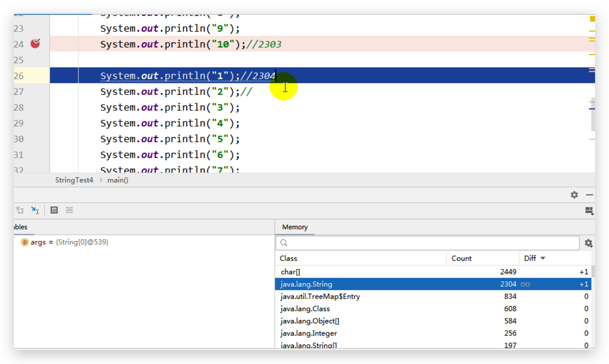Click the Count column header
Image resolution: width=609 pixels, height=364 pixels.
pyautogui.click(x=461, y=258)
